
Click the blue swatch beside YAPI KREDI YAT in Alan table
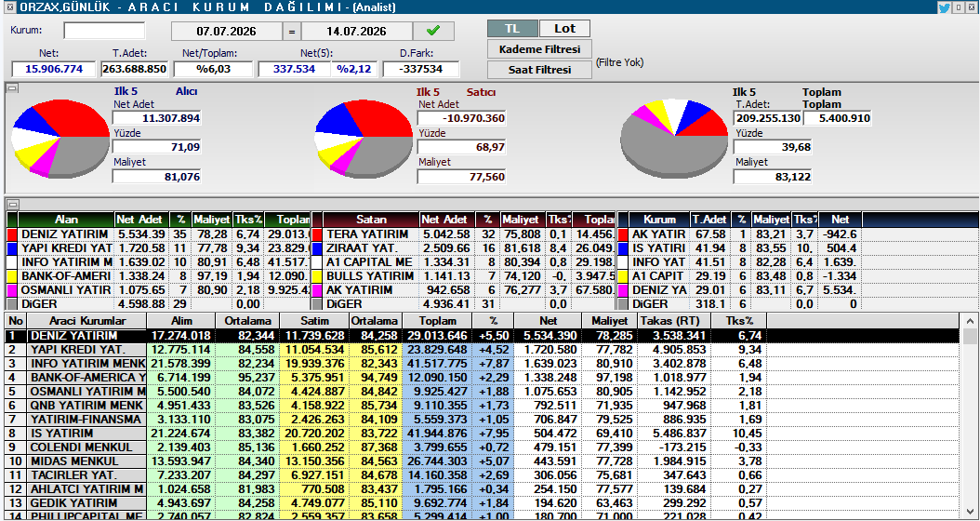click(x=12, y=248)
